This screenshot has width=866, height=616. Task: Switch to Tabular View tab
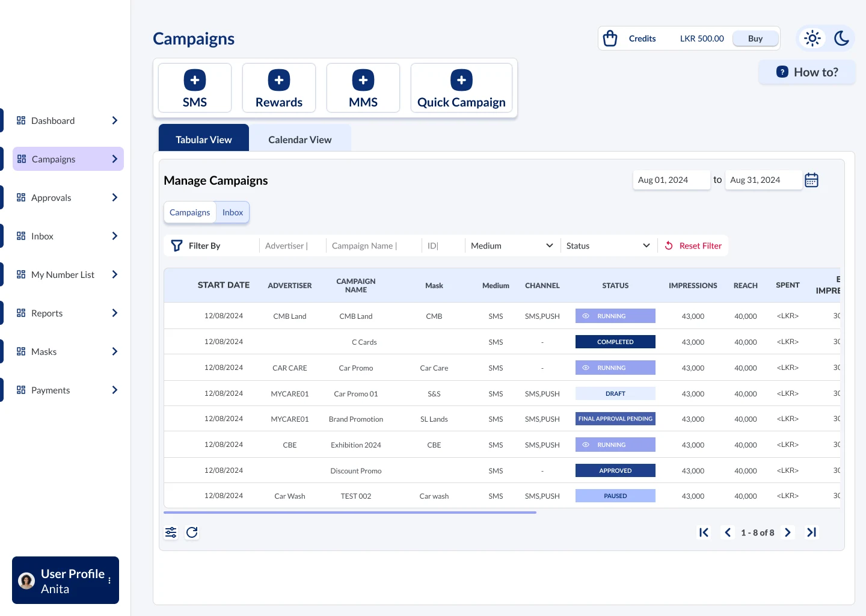pyautogui.click(x=204, y=138)
